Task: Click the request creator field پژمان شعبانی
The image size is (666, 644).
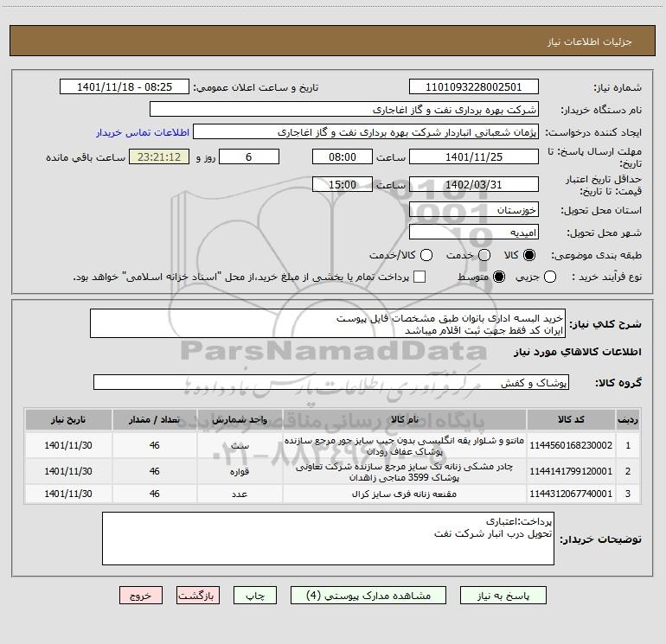Action: tap(366, 132)
